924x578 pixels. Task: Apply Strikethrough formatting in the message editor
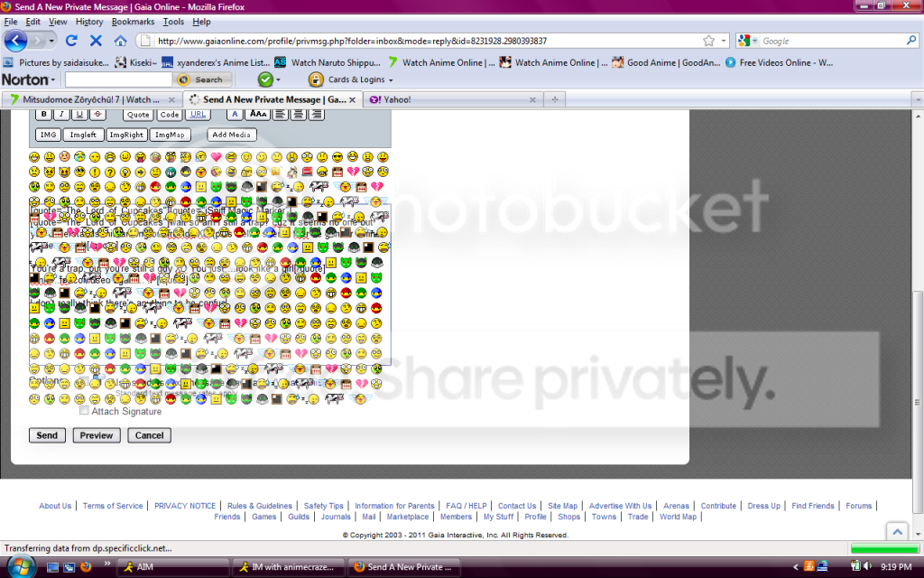[x=97, y=115]
